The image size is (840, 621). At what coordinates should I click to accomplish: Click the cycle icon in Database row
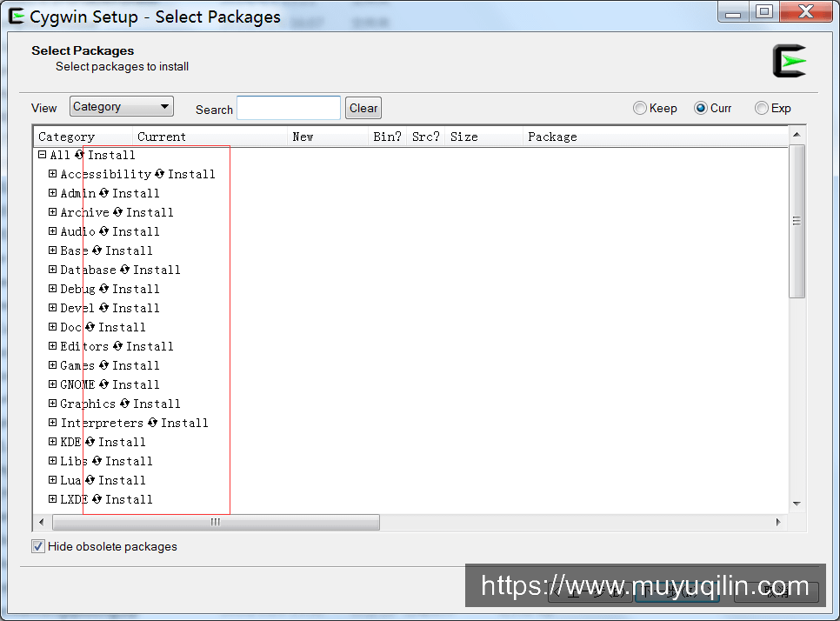click(125, 270)
